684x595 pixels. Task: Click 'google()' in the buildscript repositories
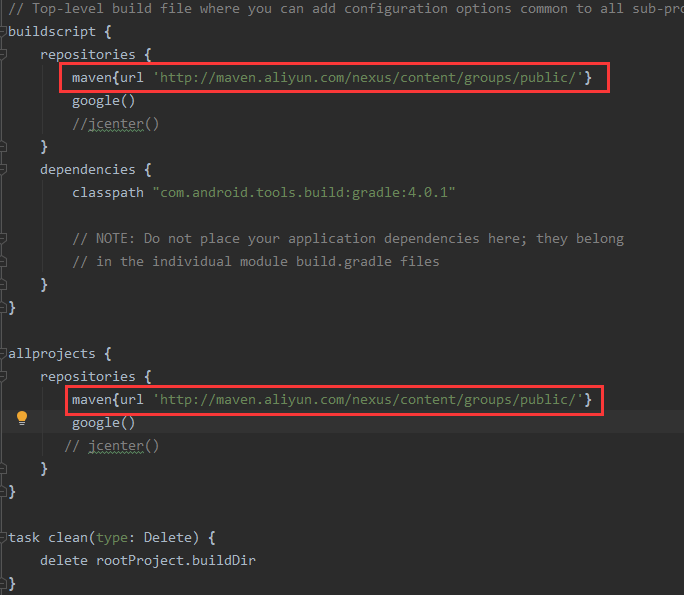103,101
